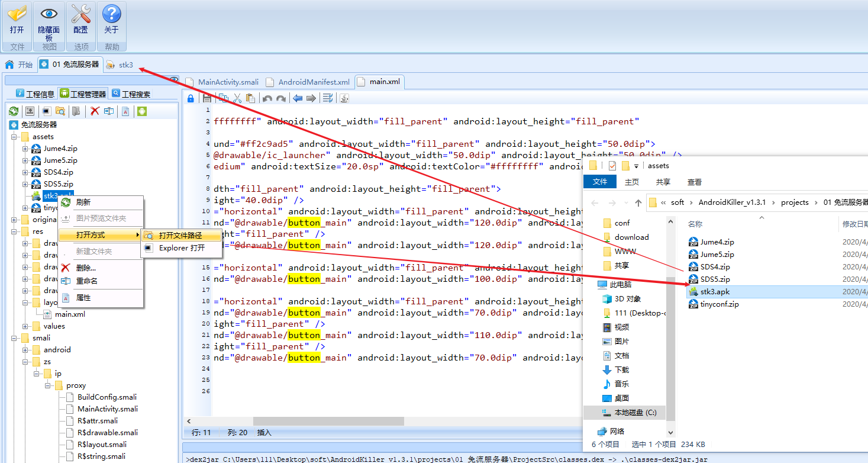Screen dimensions: 868x463
Task: Click the redo arrow in editor toolbar
Action: click(281, 98)
